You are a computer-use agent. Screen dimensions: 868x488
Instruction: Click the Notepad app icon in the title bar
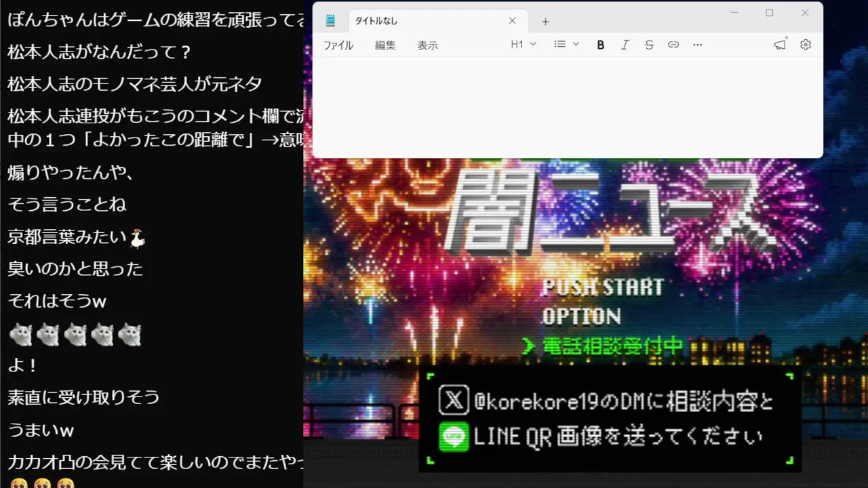[330, 20]
